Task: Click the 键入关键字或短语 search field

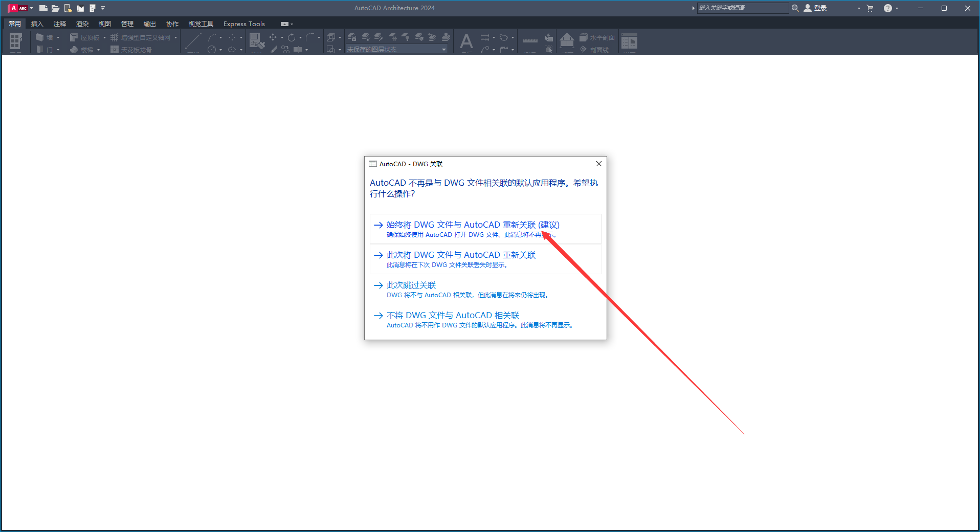Action: pos(742,8)
